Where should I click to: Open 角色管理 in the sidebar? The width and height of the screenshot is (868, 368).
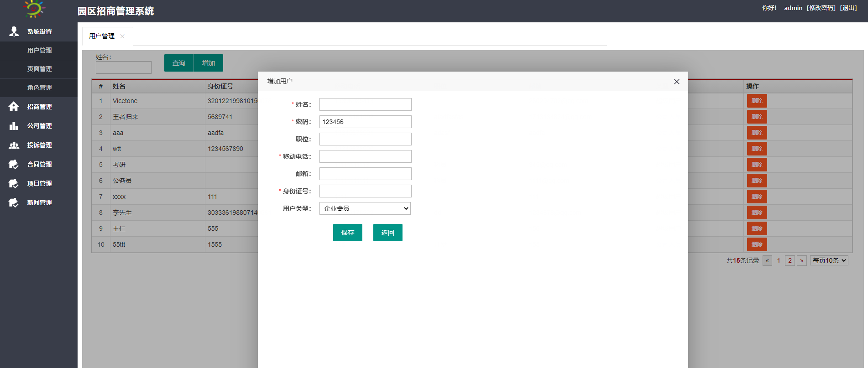coord(39,88)
